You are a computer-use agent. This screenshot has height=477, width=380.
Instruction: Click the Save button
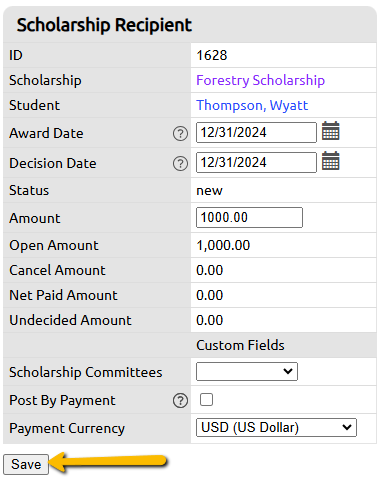(x=26, y=464)
